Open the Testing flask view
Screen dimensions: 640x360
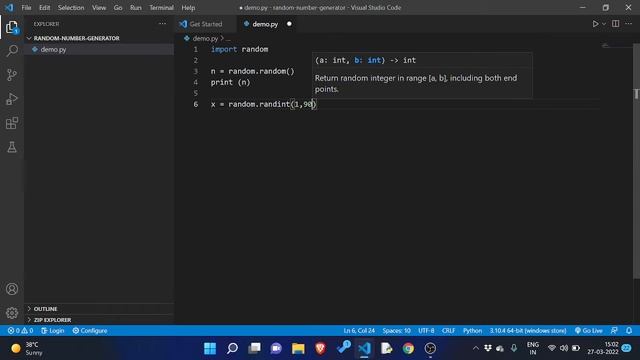12,147
